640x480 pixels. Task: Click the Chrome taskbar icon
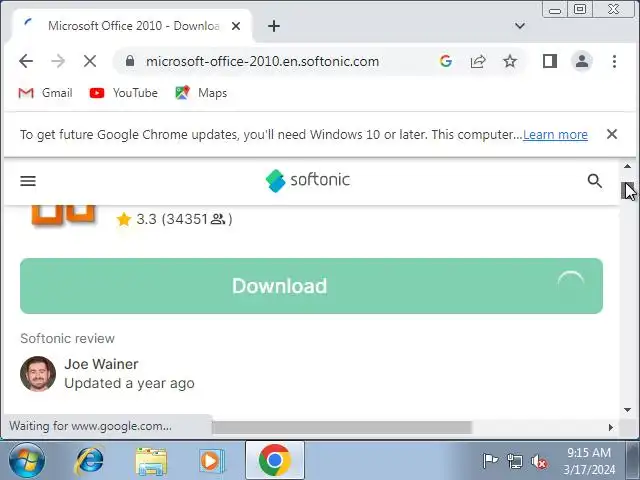click(275, 460)
